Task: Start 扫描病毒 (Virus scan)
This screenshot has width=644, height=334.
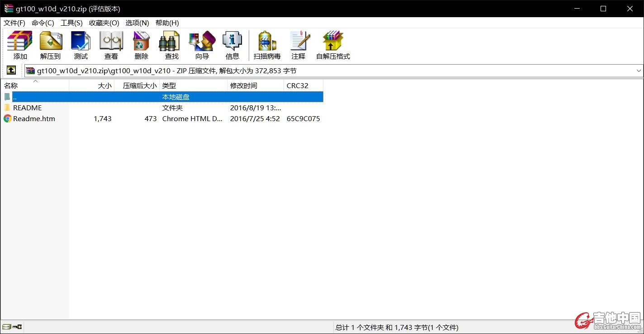Action: tap(267, 45)
